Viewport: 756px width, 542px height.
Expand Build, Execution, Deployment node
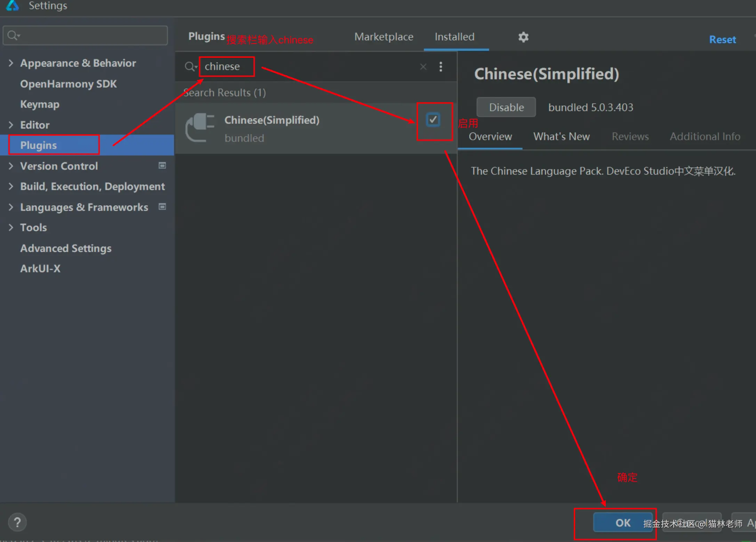click(x=11, y=186)
